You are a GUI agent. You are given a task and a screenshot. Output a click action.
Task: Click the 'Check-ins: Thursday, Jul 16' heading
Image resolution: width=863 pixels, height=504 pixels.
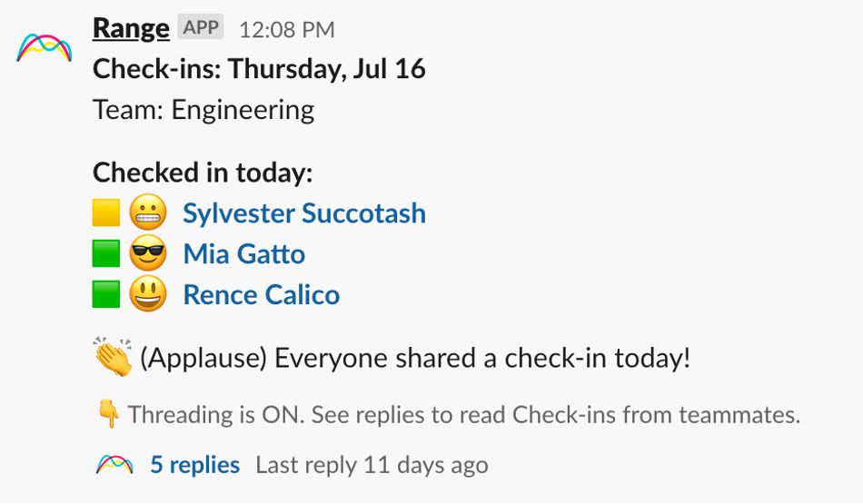[x=259, y=69]
